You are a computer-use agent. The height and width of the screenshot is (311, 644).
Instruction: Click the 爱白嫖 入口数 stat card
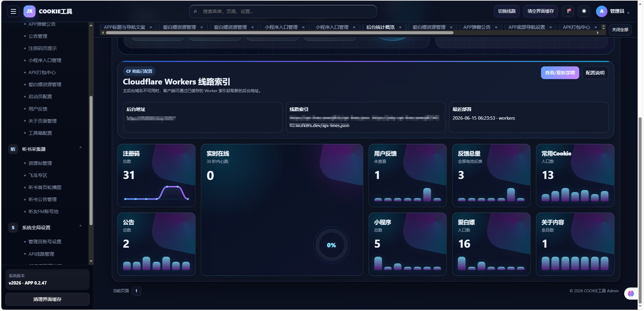(x=491, y=244)
